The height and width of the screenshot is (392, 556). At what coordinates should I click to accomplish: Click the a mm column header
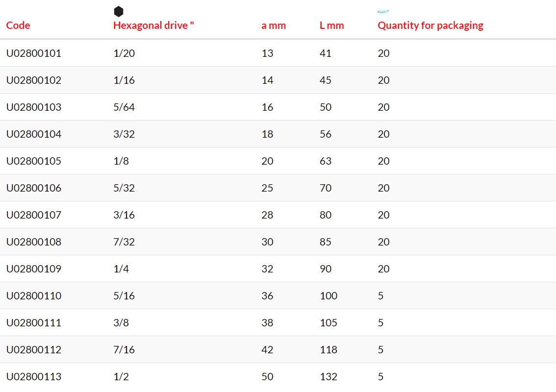click(274, 25)
